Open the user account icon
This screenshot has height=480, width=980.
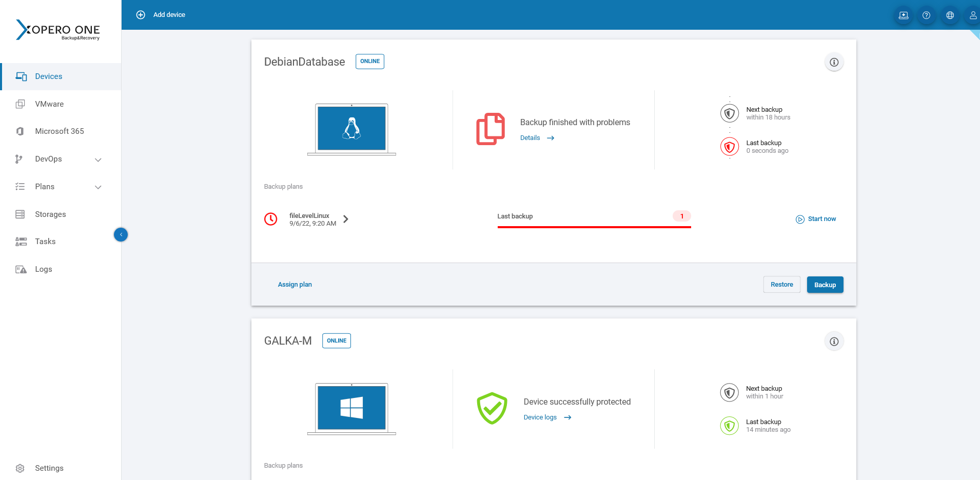[972, 15]
